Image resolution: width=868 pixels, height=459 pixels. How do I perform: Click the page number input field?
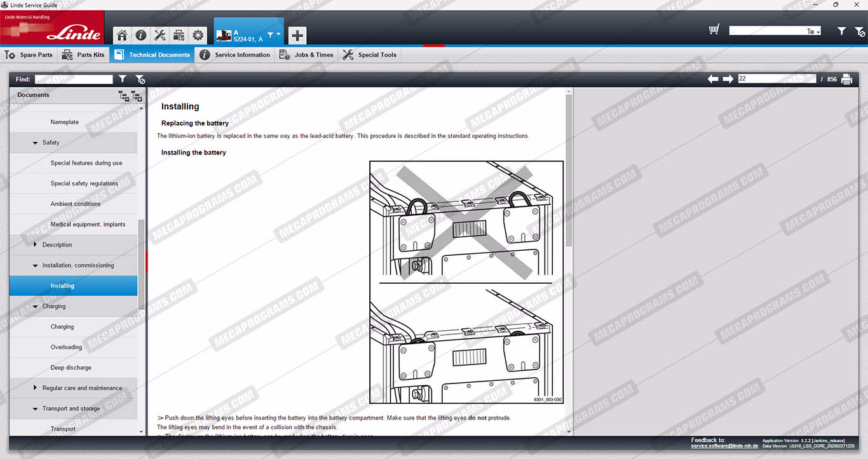coord(776,79)
